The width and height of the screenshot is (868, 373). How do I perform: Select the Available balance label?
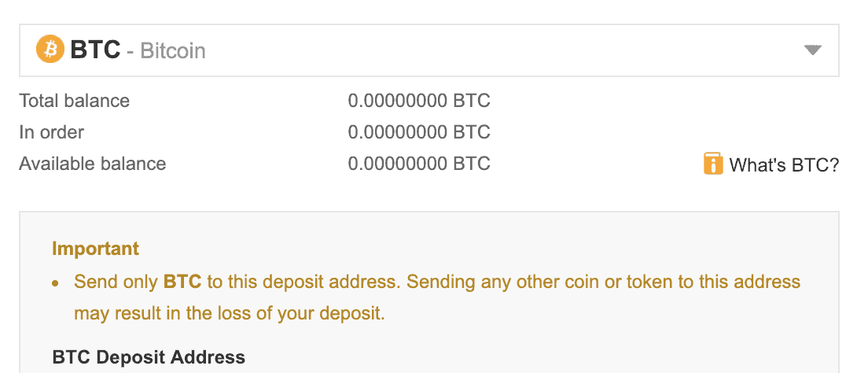pyautogui.click(x=93, y=164)
